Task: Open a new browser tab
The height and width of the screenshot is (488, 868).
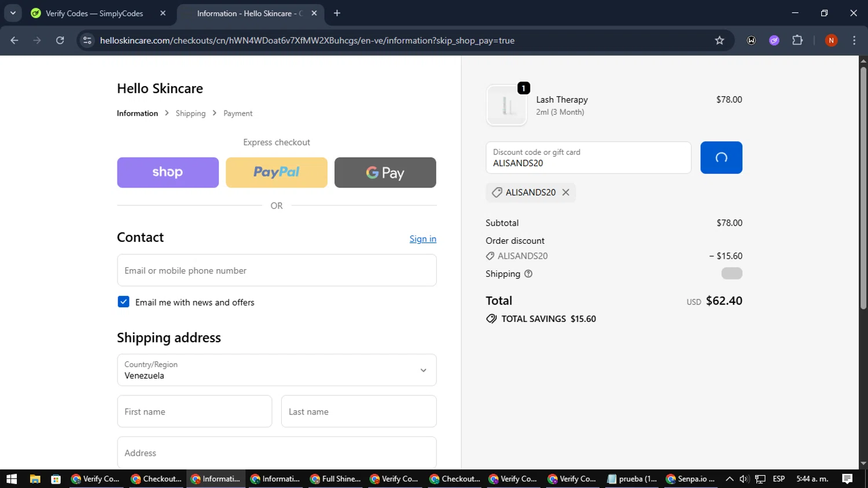Action: tap(337, 13)
